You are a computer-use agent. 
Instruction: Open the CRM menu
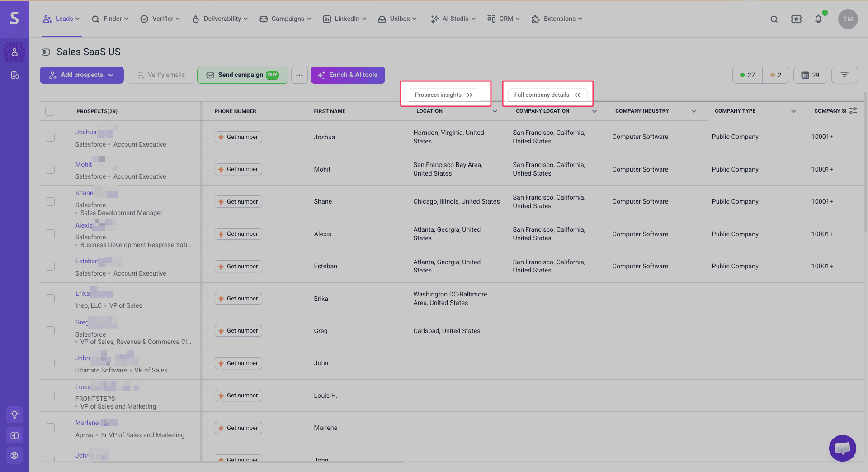coord(504,19)
